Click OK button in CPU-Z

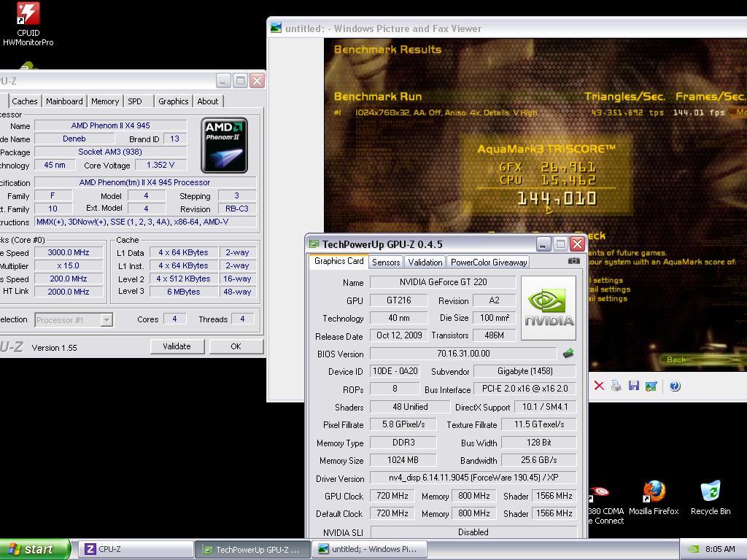click(x=236, y=346)
